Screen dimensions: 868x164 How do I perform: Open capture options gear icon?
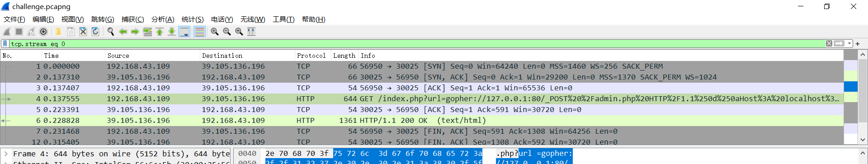pyautogui.click(x=43, y=32)
